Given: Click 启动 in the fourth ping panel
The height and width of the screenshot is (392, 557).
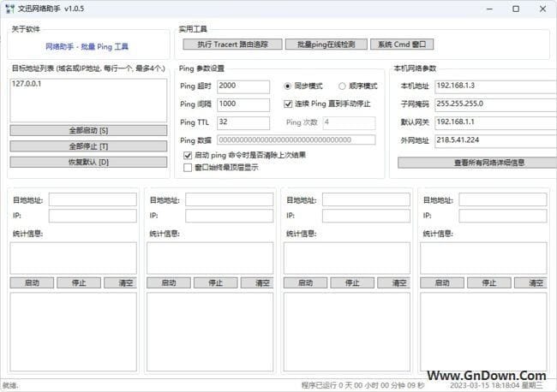Looking at the screenshot, I should click(442, 282).
